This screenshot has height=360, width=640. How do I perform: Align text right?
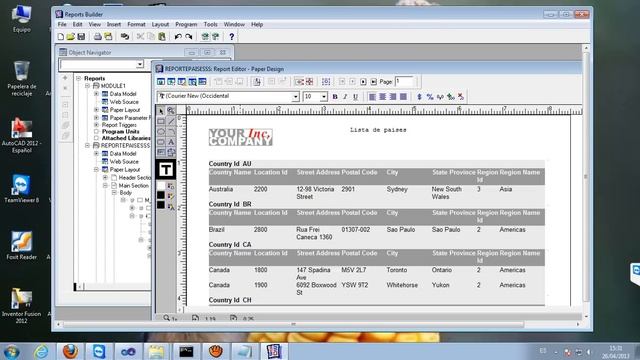click(x=393, y=97)
